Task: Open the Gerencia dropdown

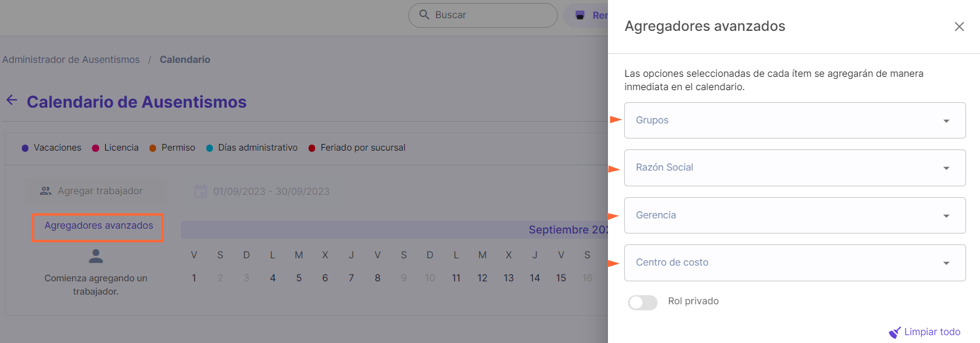Action: pyautogui.click(x=795, y=215)
